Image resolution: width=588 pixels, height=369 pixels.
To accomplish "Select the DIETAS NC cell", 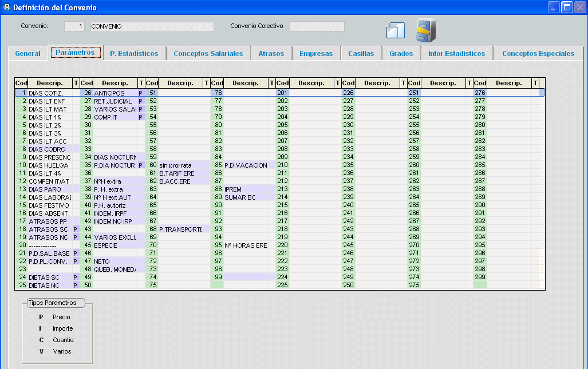I will [50, 285].
